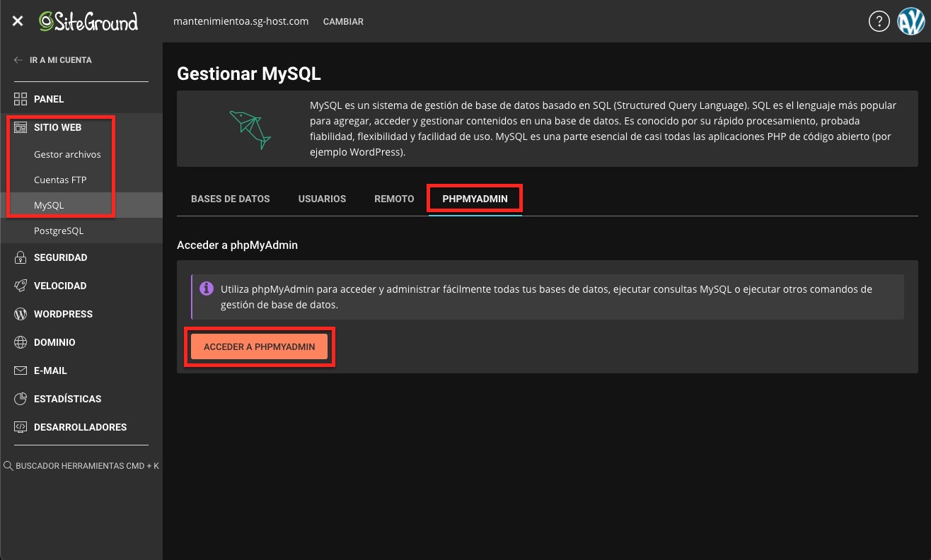This screenshot has height=560, width=931.
Task: Select the Estadísticas pie chart icon
Action: pos(20,399)
